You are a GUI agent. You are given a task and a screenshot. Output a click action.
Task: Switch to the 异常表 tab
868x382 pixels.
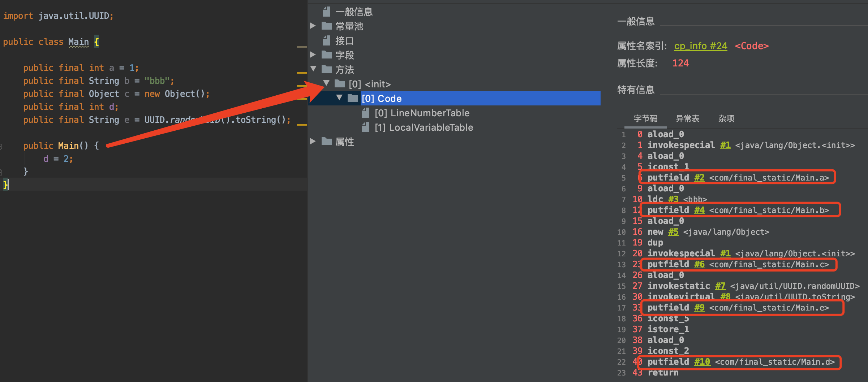[687, 118]
